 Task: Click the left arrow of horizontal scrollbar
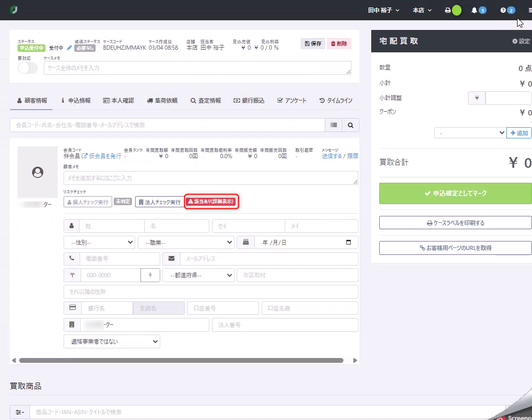pos(14,360)
